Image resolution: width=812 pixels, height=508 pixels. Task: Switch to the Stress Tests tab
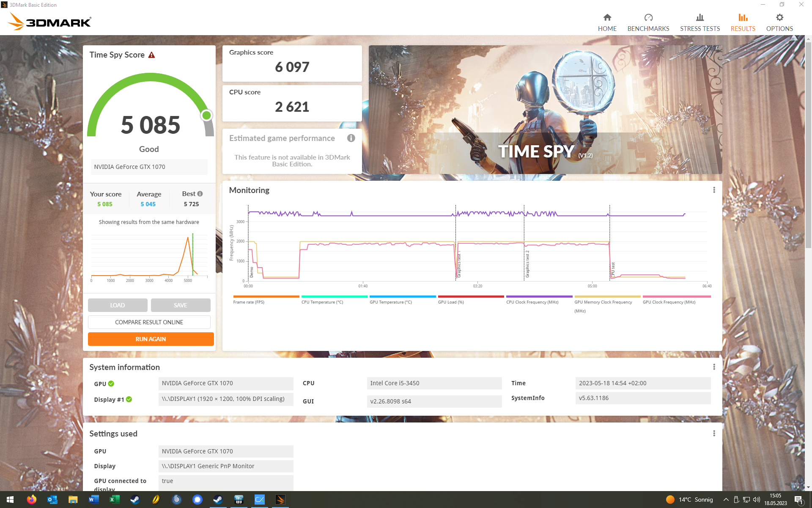click(700, 22)
